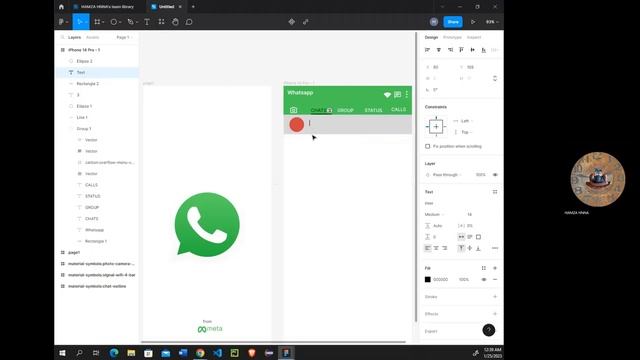This screenshot has height=360, width=640.
Task: Click the black fill color swatch
Action: click(427, 280)
